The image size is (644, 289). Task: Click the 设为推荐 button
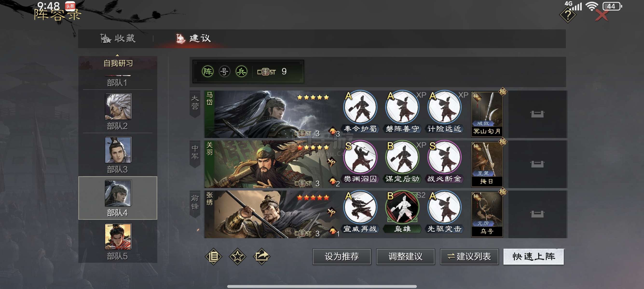[x=342, y=256]
